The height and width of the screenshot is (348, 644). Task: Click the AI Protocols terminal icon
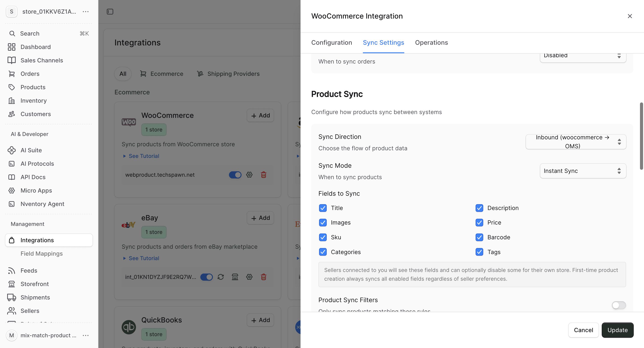click(x=11, y=164)
